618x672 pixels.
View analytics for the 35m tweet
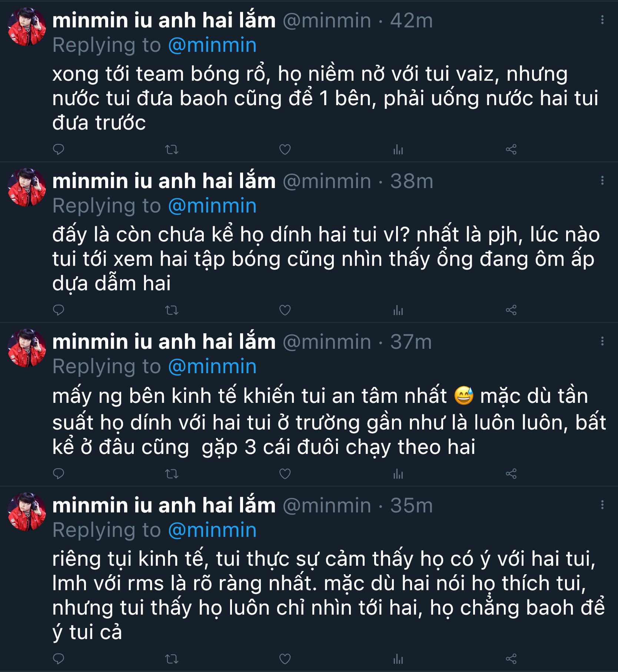coord(398,659)
